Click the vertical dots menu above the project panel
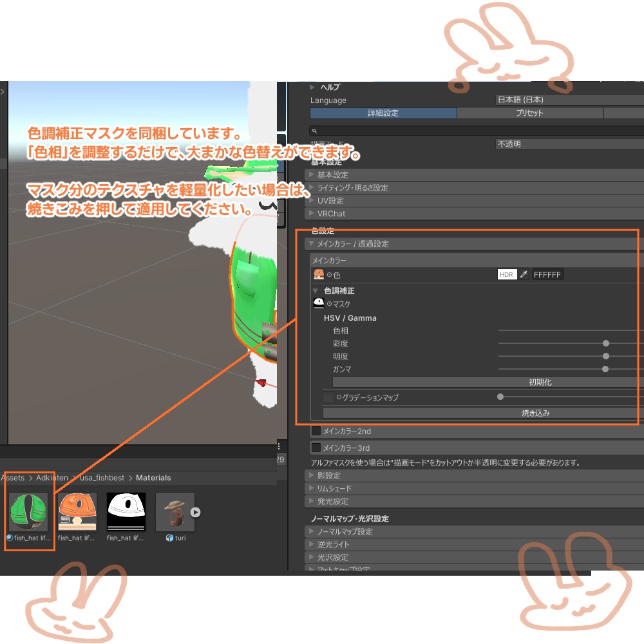This screenshot has width=644, height=644. [279, 446]
